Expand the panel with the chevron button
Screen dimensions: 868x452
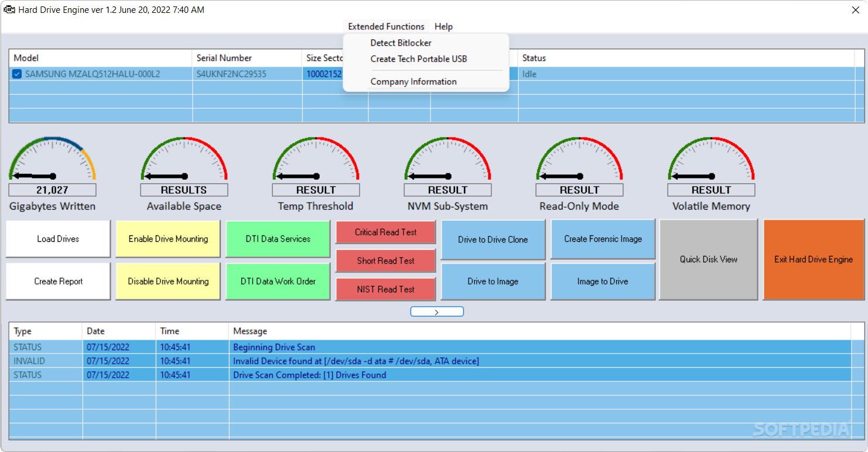click(437, 311)
